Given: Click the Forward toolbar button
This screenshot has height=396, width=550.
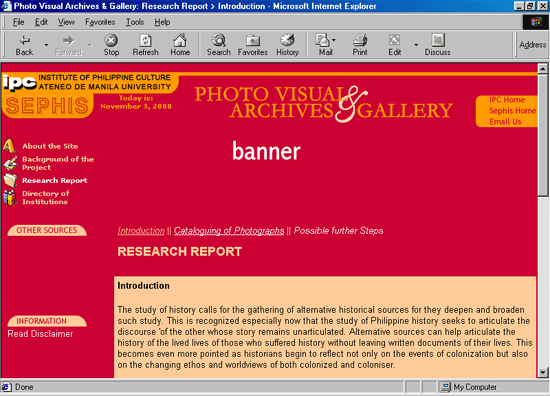Looking at the screenshot, I should pos(68,45).
